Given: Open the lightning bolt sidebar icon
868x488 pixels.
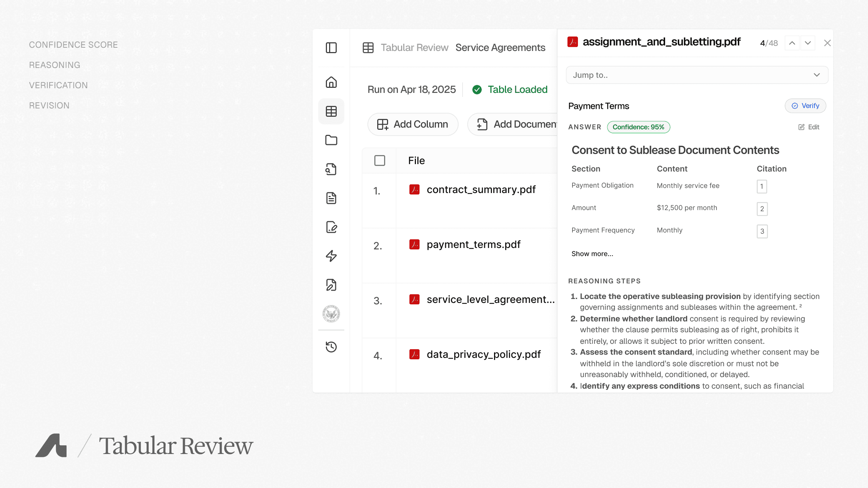Looking at the screenshot, I should coord(331,256).
